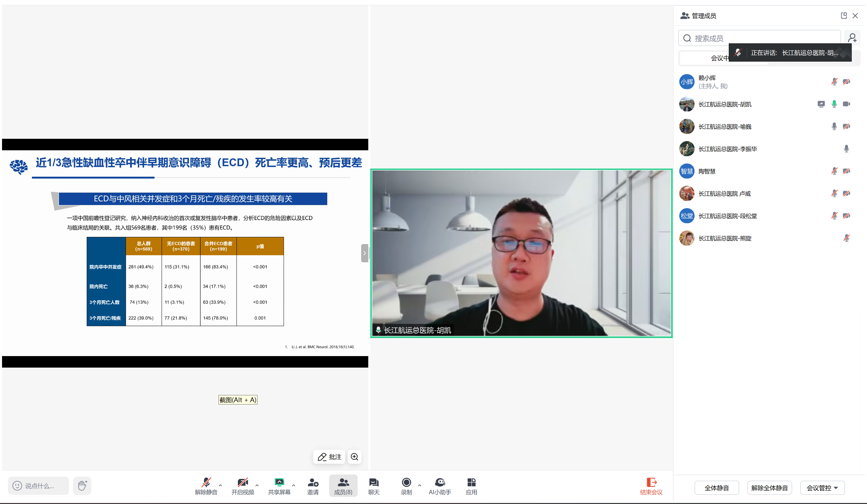Click the add member icon beside search
This screenshot has height=504, width=867.
point(852,38)
